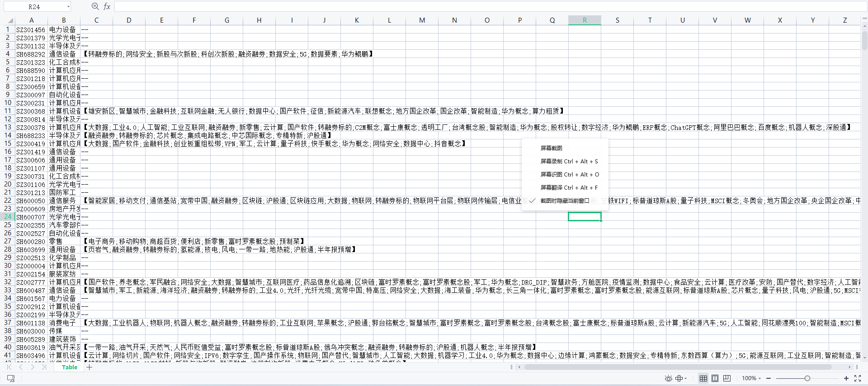Select column Z header
Viewport: 868px width, 386px height.
click(844, 20)
